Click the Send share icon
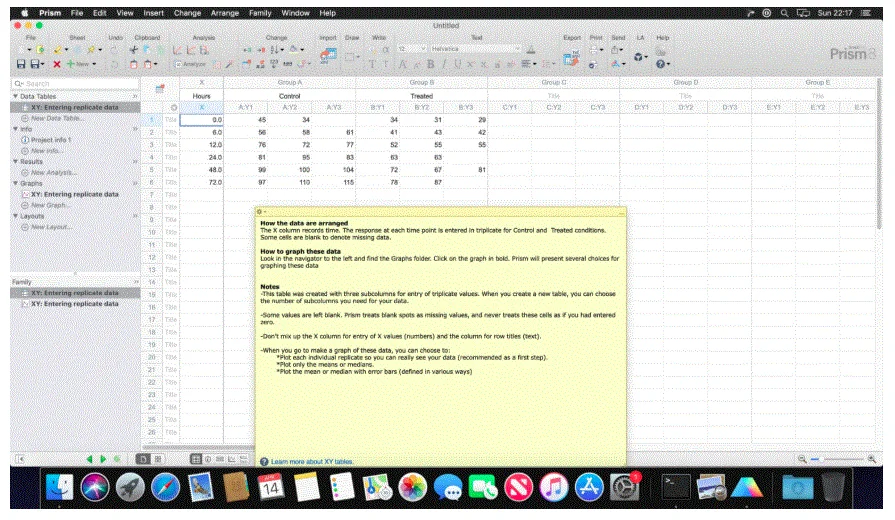This screenshot has width=895, height=520. coord(615,50)
